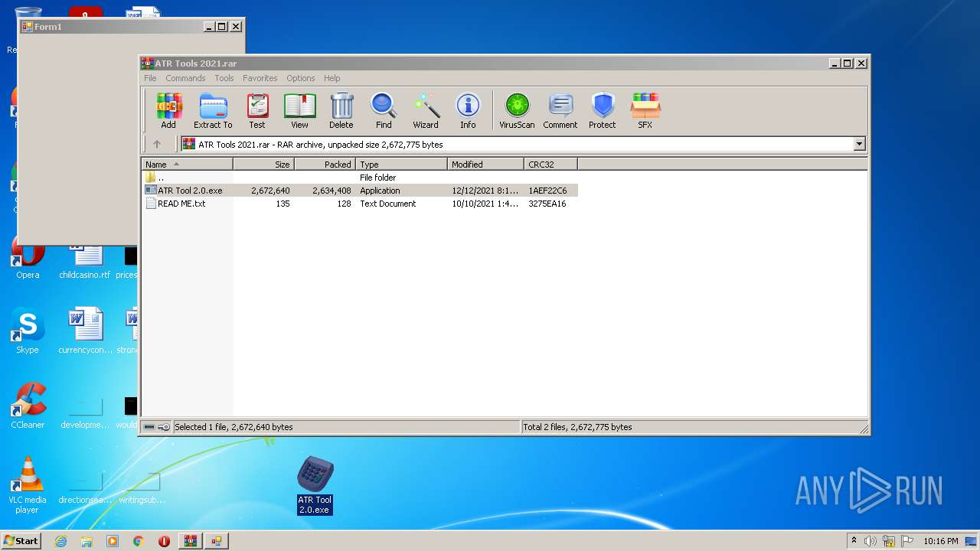This screenshot has width=980, height=551.
Task: Click the Add toolbar icon in WinRAR
Action: click(168, 111)
